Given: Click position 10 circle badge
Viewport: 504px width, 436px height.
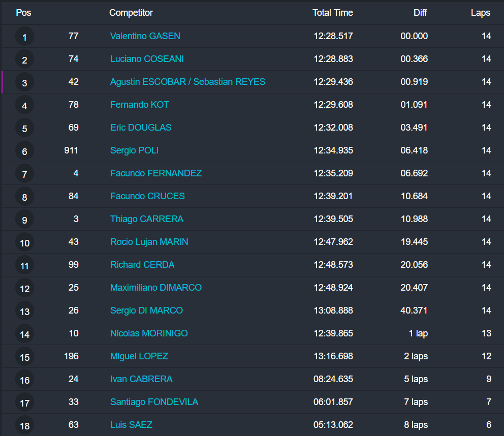Looking at the screenshot, I should click(24, 243).
